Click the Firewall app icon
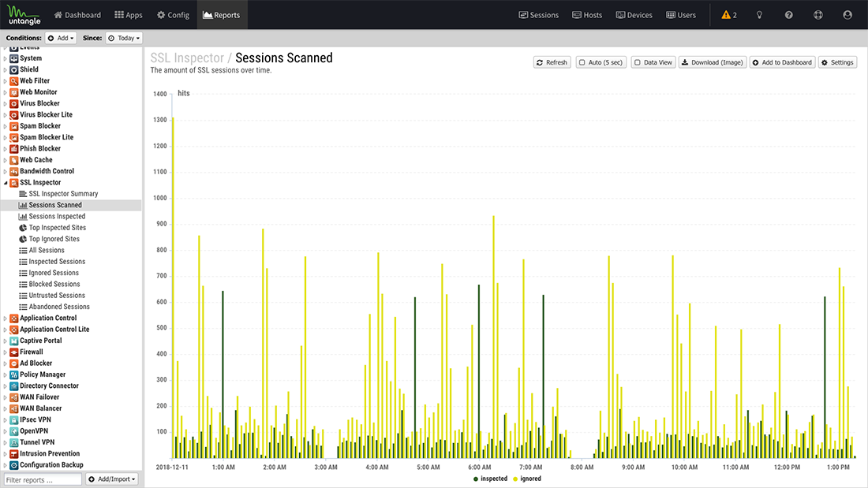Viewport: 868px width, 488px height. [x=14, y=352]
